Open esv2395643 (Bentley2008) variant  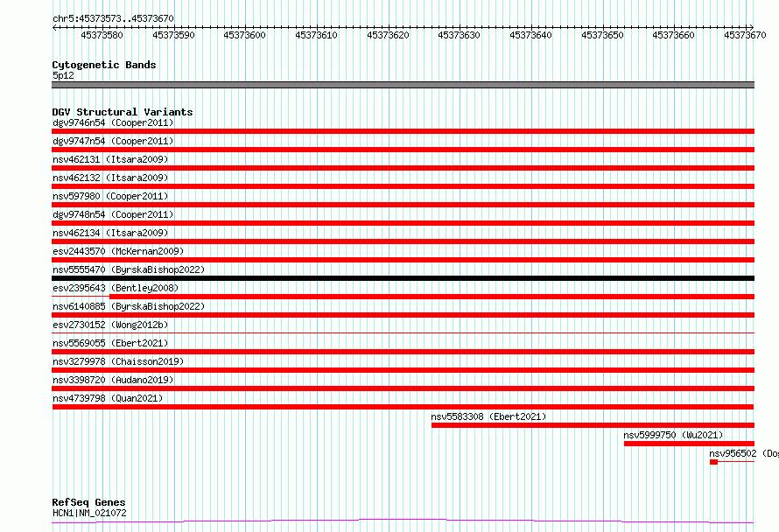click(x=116, y=288)
